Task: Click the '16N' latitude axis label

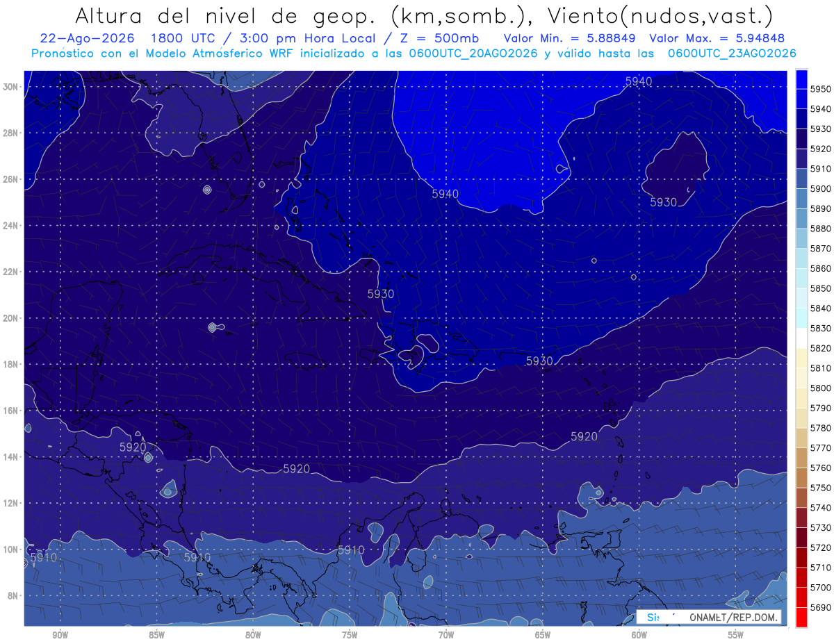Action: click(11, 411)
